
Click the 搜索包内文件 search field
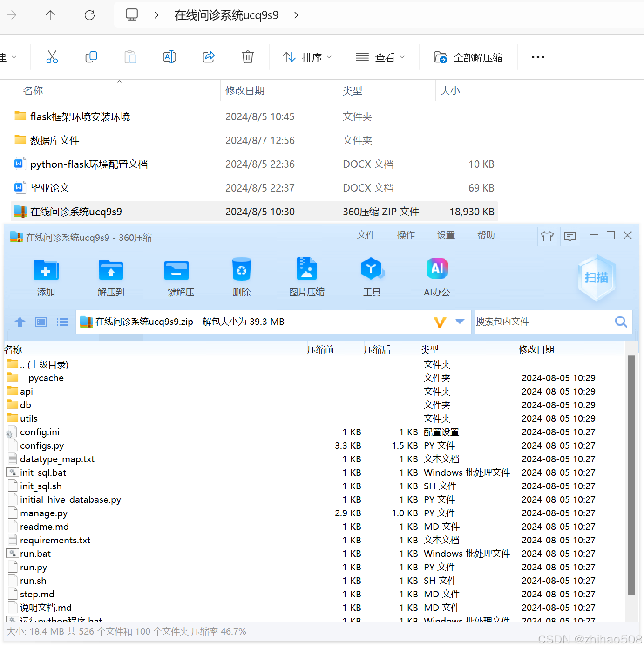[x=536, y=322]
